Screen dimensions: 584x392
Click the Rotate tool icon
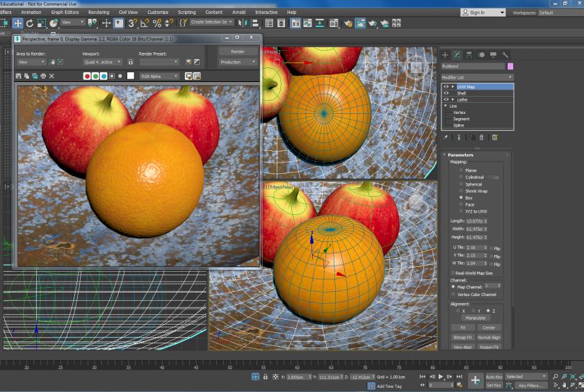coord(30,23)
